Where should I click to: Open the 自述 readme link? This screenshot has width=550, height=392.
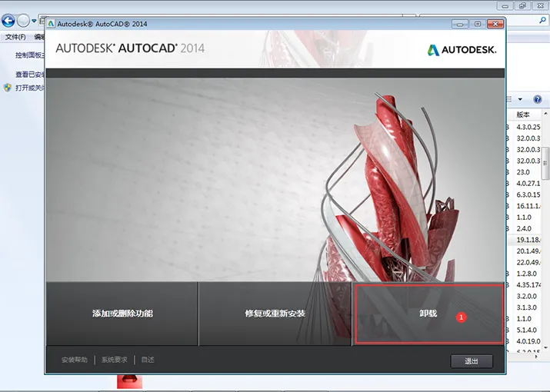[x=148, y=360]
